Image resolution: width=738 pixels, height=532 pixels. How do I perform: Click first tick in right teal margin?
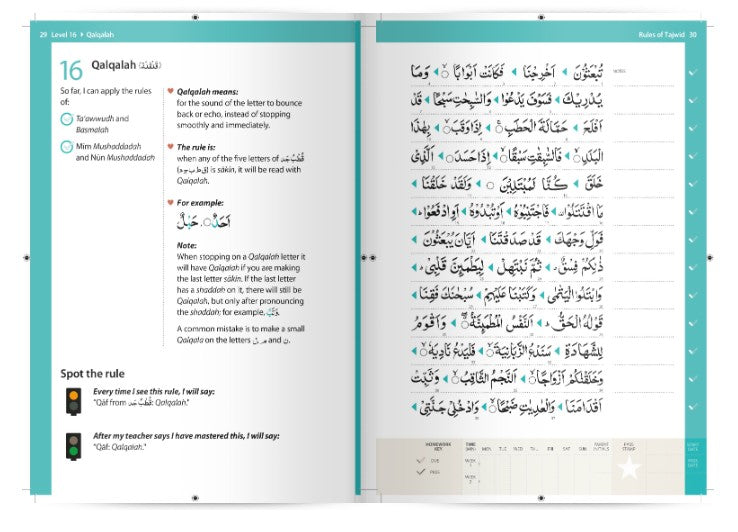693,74
